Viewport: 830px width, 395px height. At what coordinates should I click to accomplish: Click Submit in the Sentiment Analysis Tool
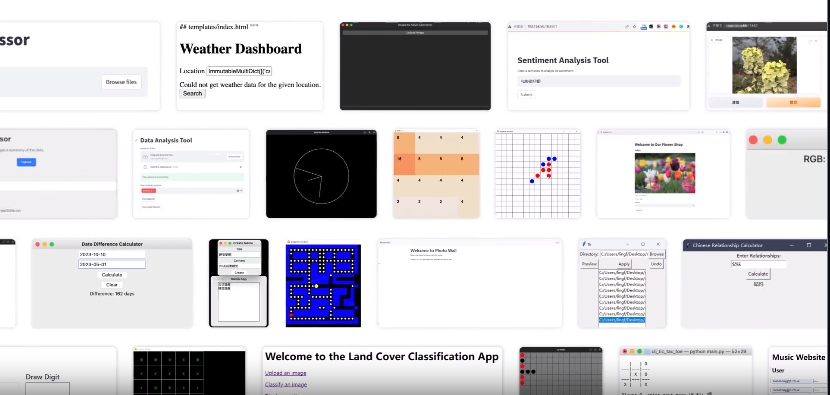click(x=527, y=95)
